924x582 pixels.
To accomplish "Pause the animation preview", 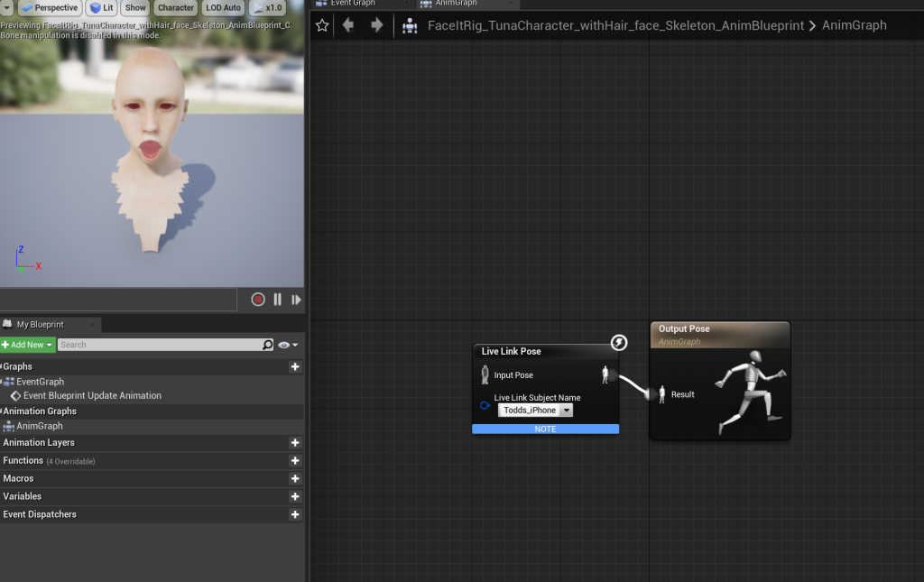I will (x=277, y=300).
